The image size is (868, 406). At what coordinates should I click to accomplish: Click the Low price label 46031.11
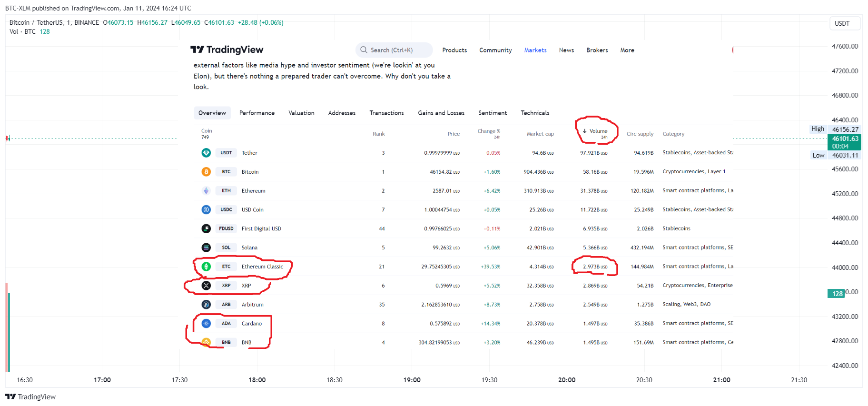845,155
